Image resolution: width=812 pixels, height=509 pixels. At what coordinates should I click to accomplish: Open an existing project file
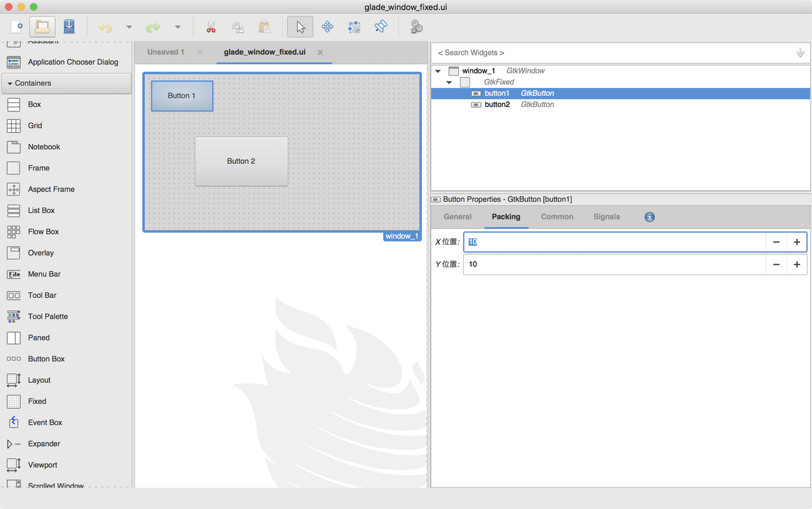click(41, 27)
